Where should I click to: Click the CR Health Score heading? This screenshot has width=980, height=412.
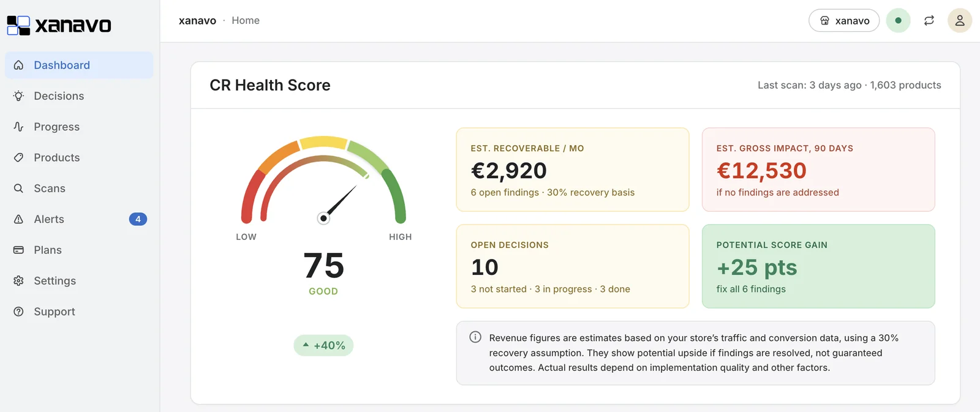[x=270, y=85]
